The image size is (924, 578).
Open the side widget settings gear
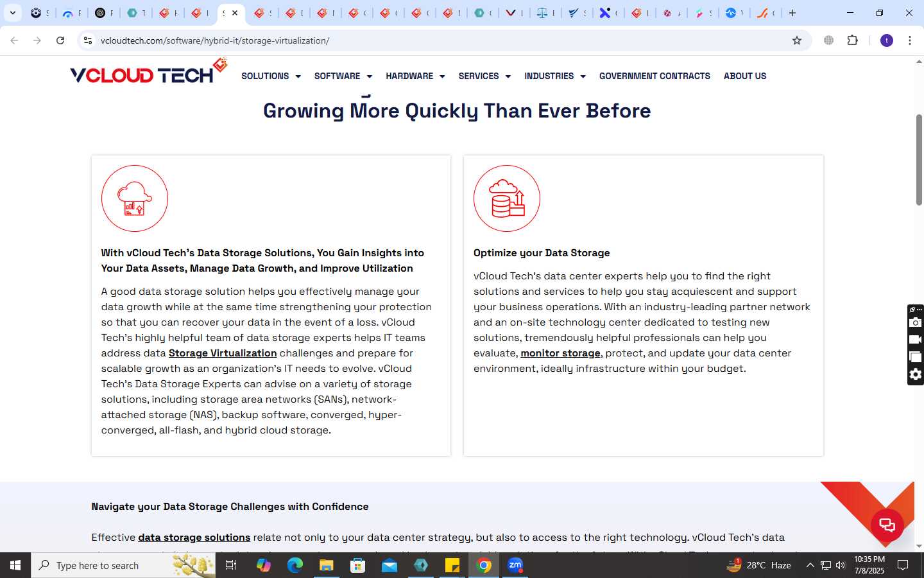916,374
